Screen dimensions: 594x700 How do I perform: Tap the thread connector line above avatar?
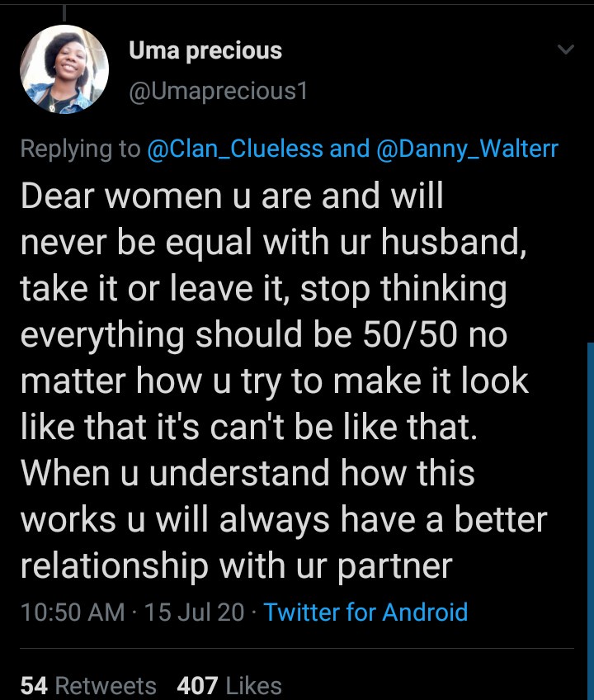64,13
